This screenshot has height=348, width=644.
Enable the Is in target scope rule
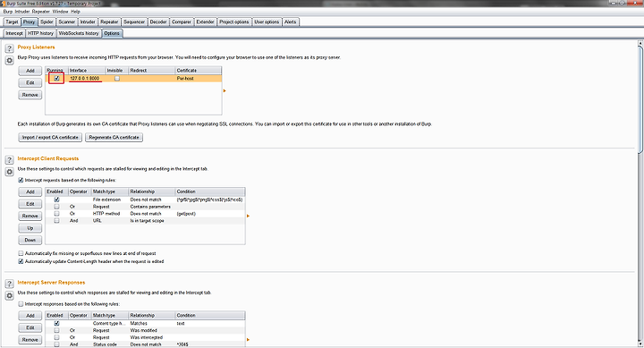pyautogui.click(x=56, y=221)
